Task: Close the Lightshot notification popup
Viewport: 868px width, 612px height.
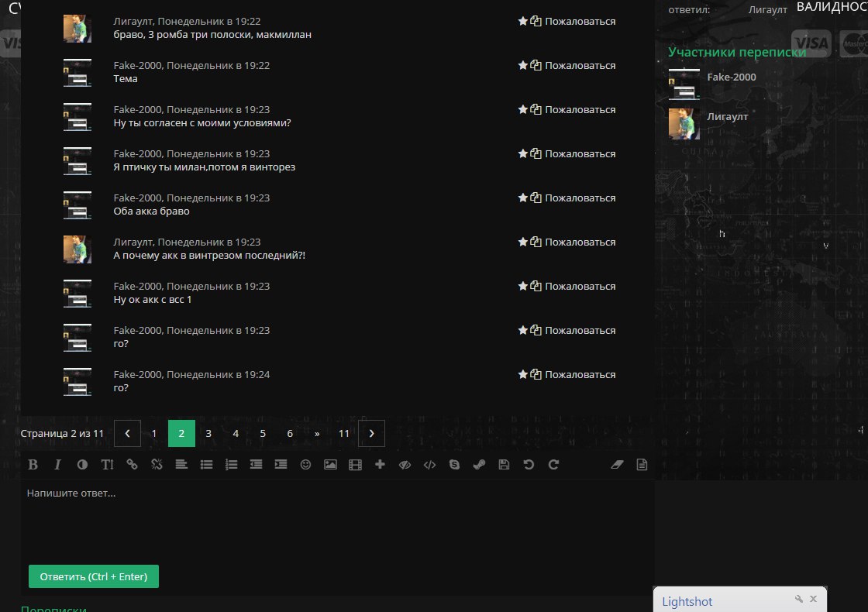Action: 813,599
